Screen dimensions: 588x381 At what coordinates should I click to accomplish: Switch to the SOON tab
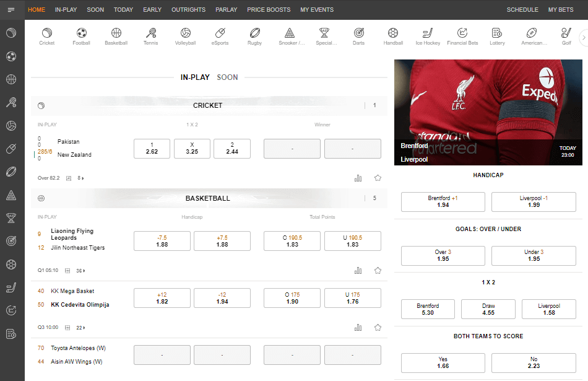[227, 77]
